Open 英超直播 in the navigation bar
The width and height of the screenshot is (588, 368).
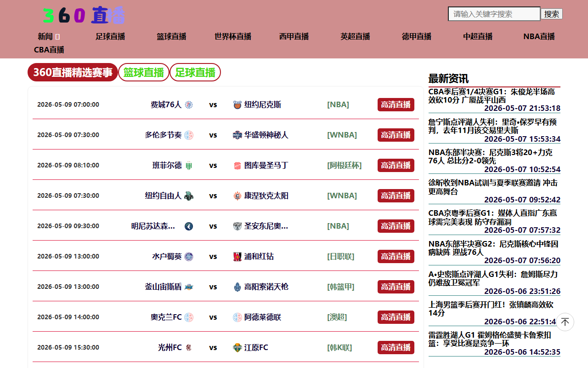pyautogui.click(x=355, y=36)
